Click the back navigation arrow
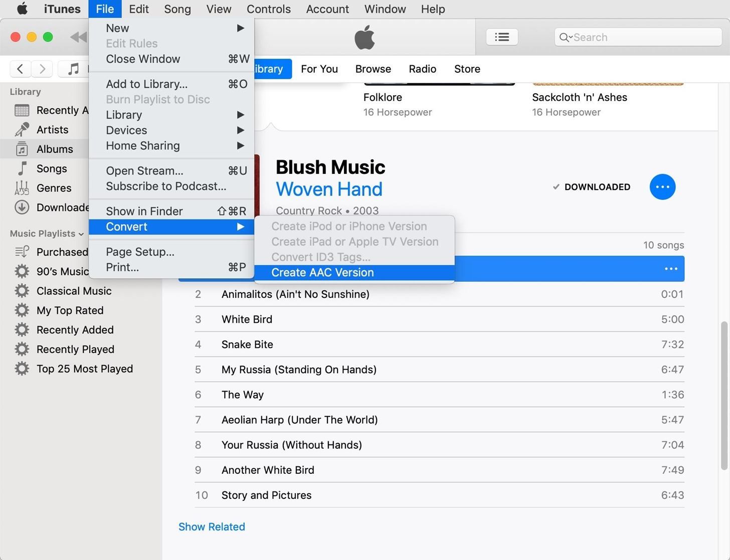This screenshot has height=560, width=730. pos(20,69)
